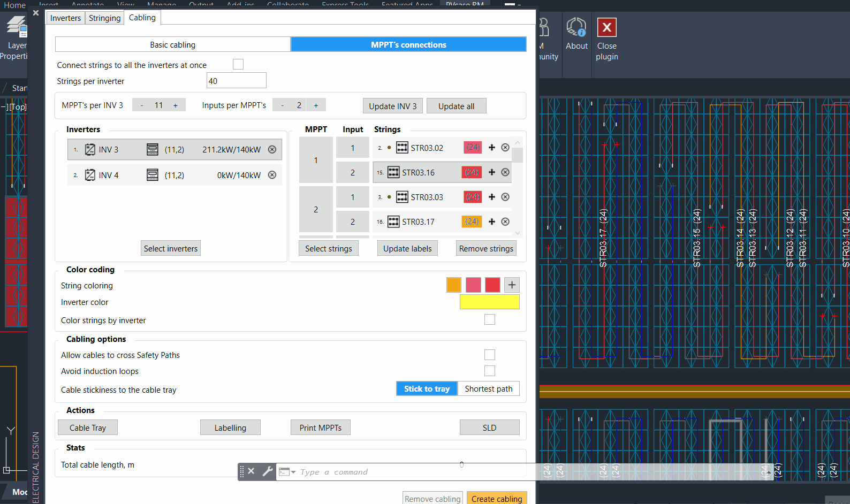This screenshot has width=850, height=504.
Task: Increase MPPT's per INV 3 with plus
Action: 175,105
